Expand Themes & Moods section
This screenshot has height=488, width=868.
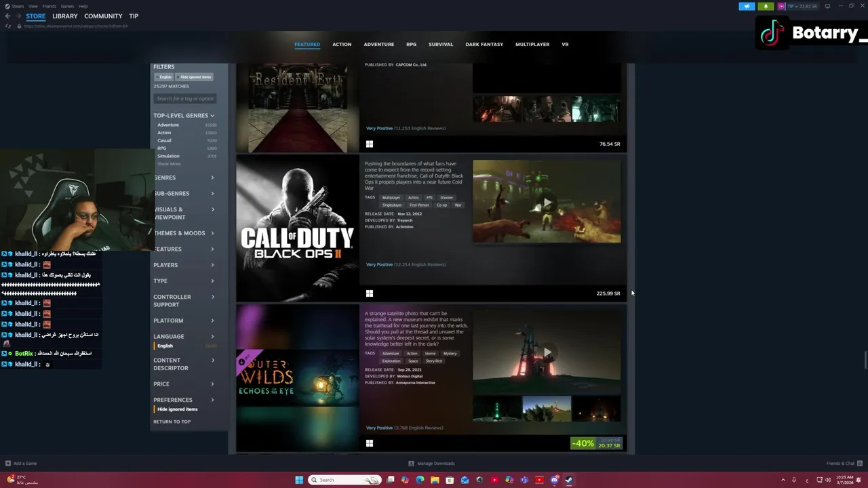click(x=184, y=233)
